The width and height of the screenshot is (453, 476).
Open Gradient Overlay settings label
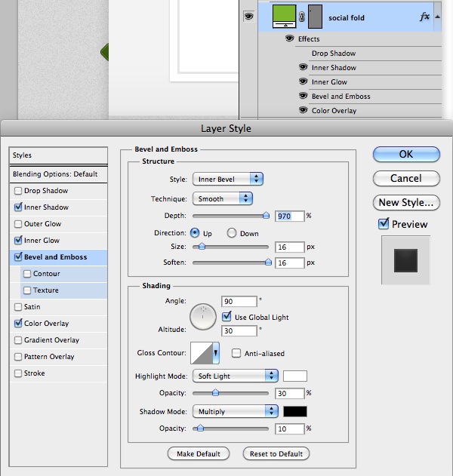coord(51,340)
